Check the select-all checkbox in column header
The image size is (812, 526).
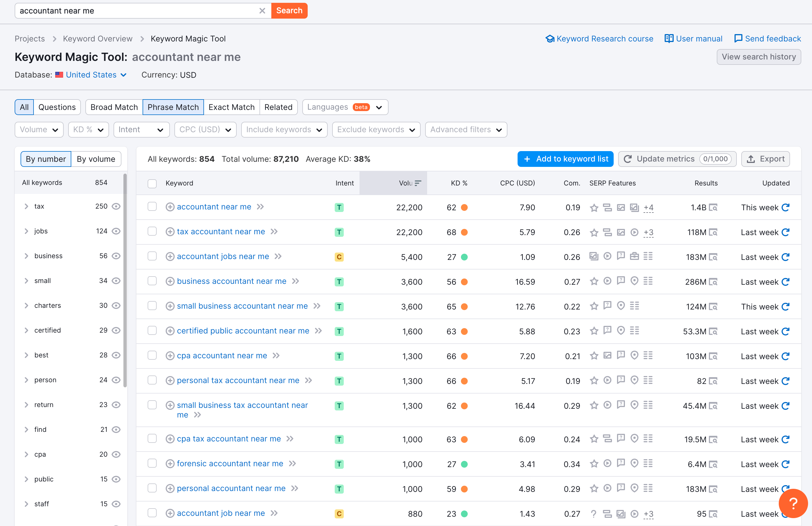152,183
